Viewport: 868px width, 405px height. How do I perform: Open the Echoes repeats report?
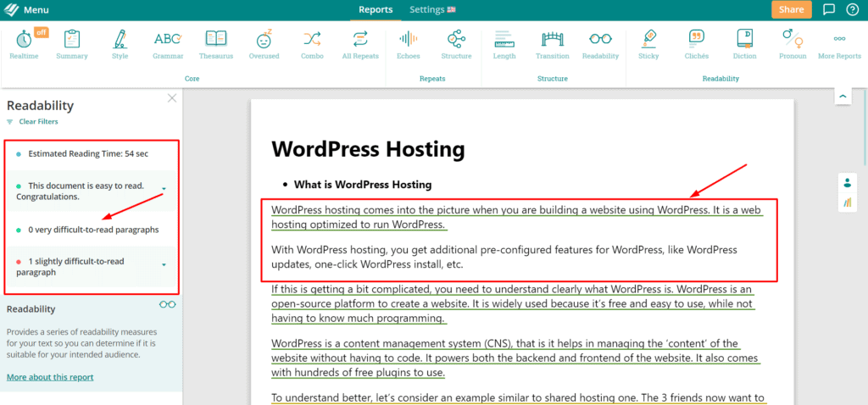coord(408,43)
